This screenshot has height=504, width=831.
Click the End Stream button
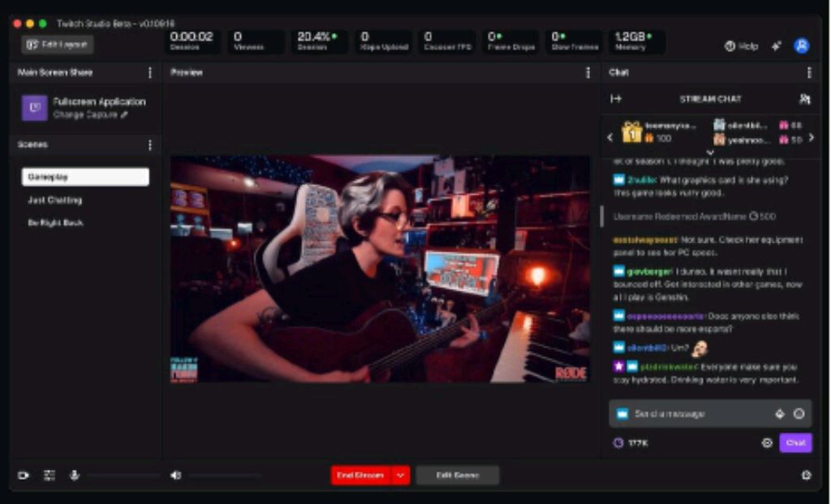[x=361, y=476]
